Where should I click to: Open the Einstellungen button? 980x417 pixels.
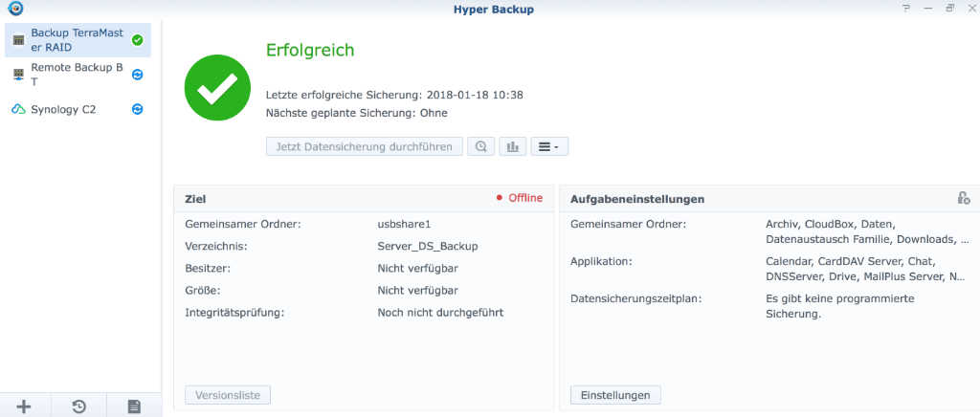pos(615,395)
